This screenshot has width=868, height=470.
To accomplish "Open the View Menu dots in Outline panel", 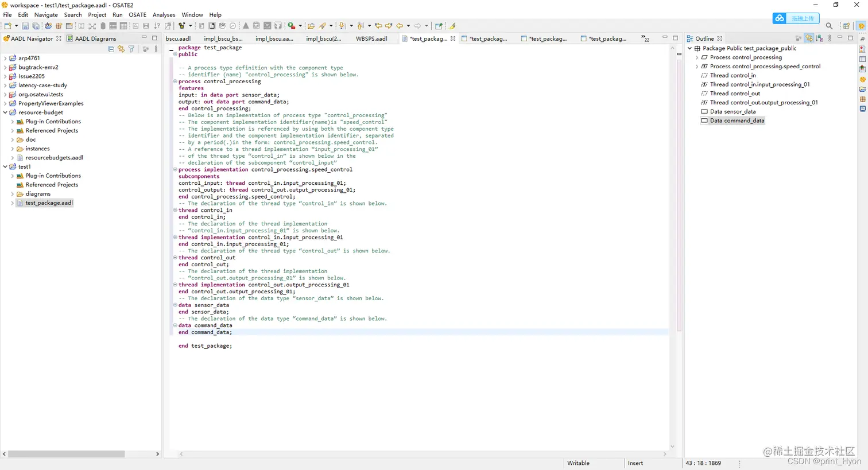I will click(x=830, y=38).
